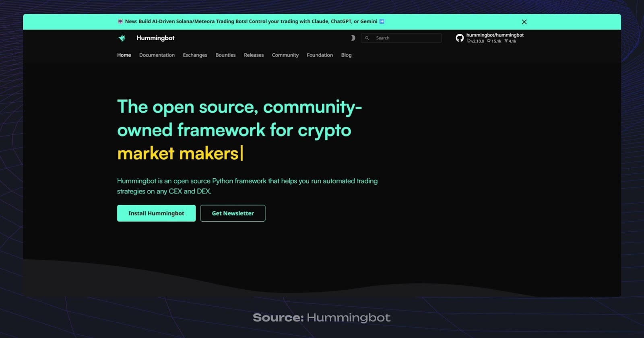Viewport: 644px width, 338px height.
Task: Open the hummingbot/hummingbot repository link
Action: 495,35
